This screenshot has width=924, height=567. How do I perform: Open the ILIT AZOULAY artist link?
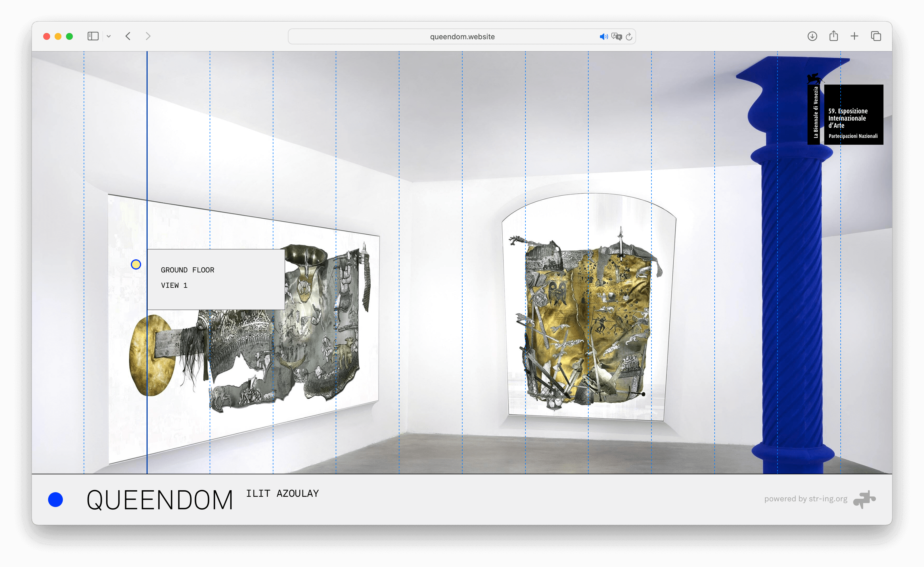[x=282, y=494]
